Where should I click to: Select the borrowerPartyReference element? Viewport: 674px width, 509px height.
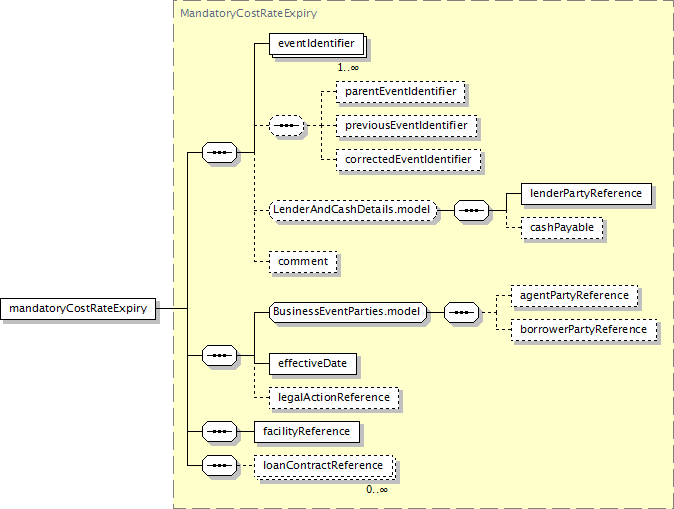[584, 330]
